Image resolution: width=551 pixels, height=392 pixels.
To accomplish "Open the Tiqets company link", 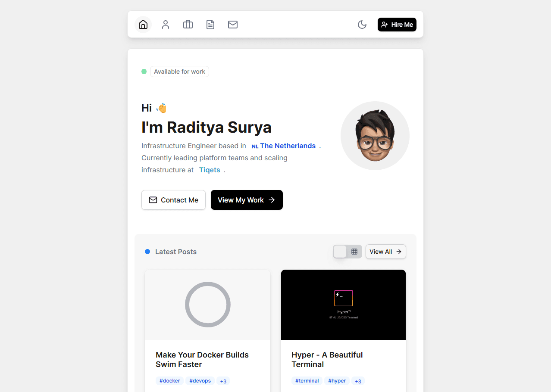I will 210,170.
